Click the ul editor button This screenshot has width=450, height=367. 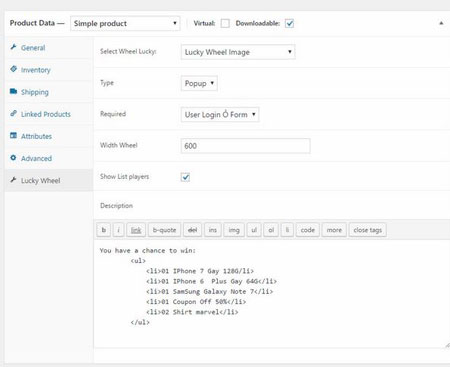(x=254, y=230)
